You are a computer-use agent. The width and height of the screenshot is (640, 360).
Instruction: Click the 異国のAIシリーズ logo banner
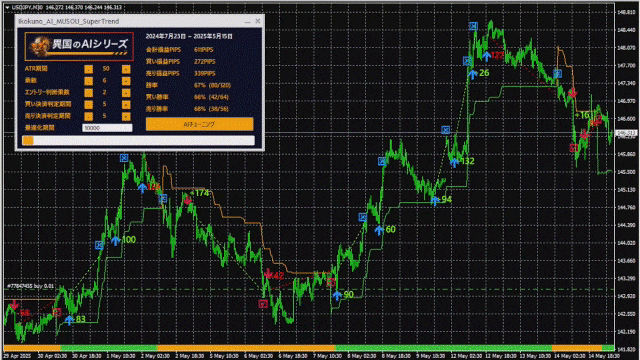click(x=79, y=46)
